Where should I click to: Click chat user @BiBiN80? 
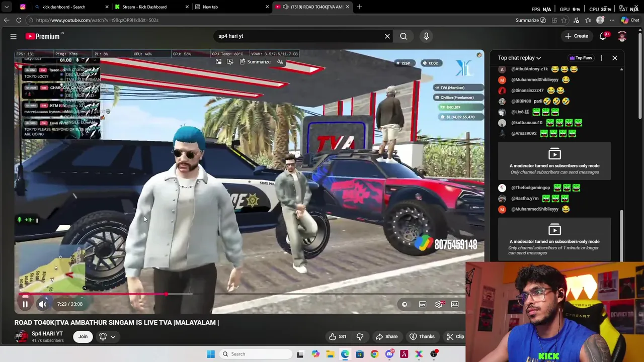click(521, 101)
